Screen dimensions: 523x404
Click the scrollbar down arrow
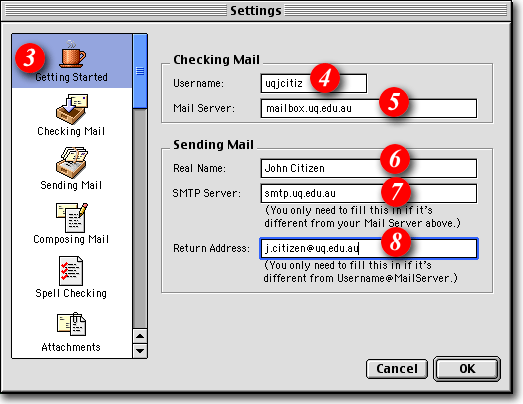tap(140, 351)
